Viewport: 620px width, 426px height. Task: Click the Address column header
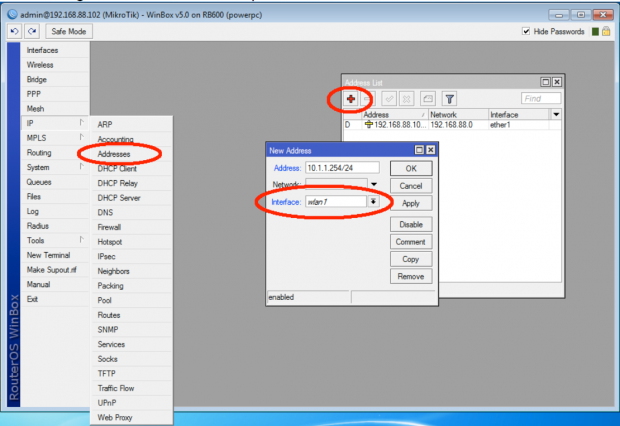pos(395,115)
